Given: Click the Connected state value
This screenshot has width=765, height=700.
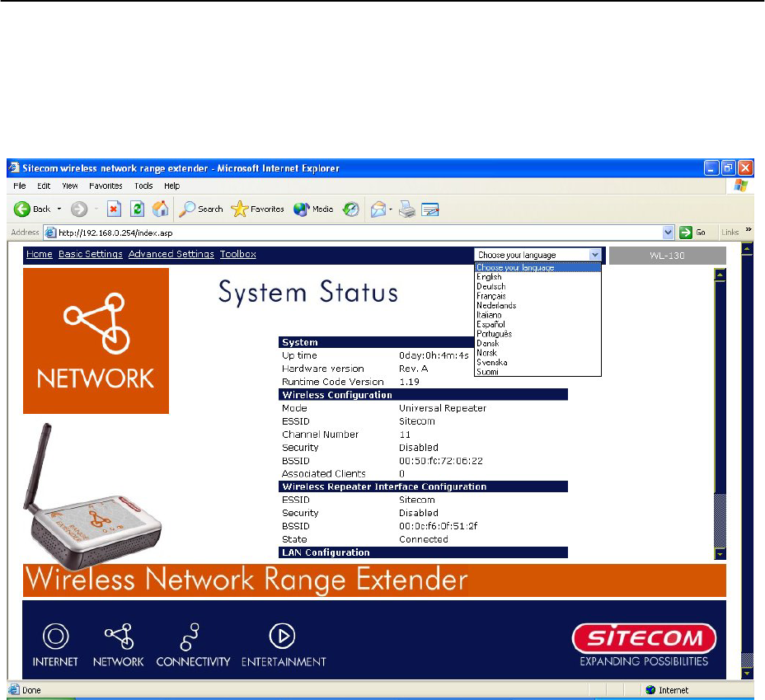Looking at the screenshot, I should point(424,539).
